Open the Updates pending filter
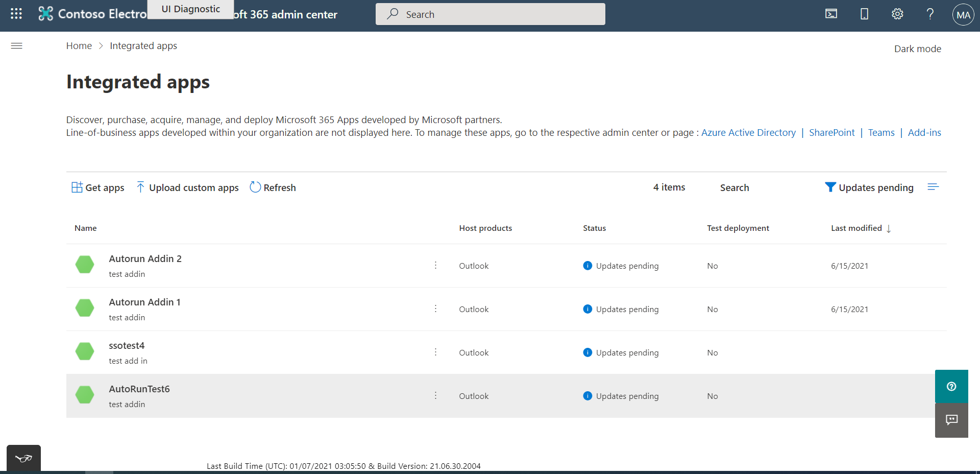980x474 pixels. coord(869,187)
